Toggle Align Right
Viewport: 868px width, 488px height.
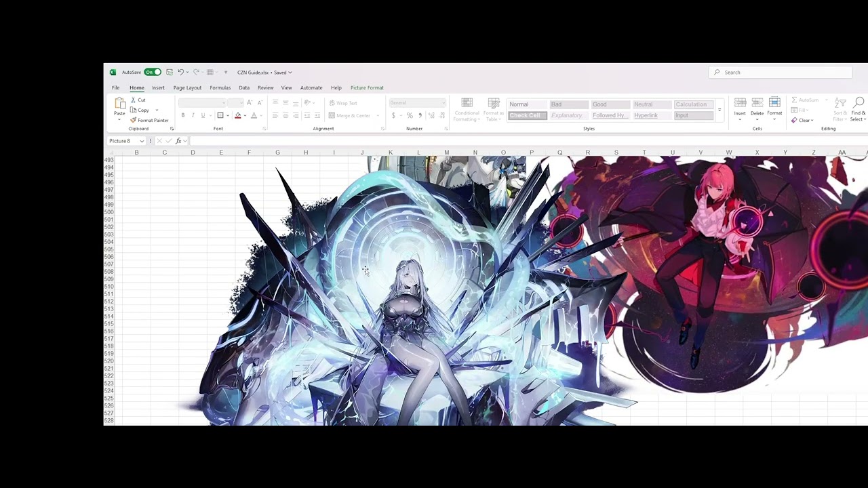(x=296, y=115)
